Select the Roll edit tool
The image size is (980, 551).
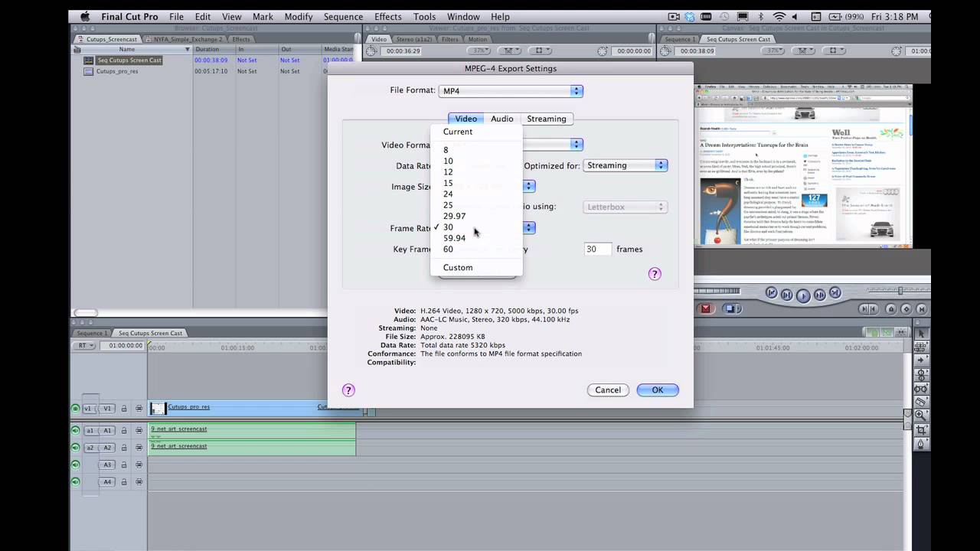pyautogui.click(x=921, y=375)
